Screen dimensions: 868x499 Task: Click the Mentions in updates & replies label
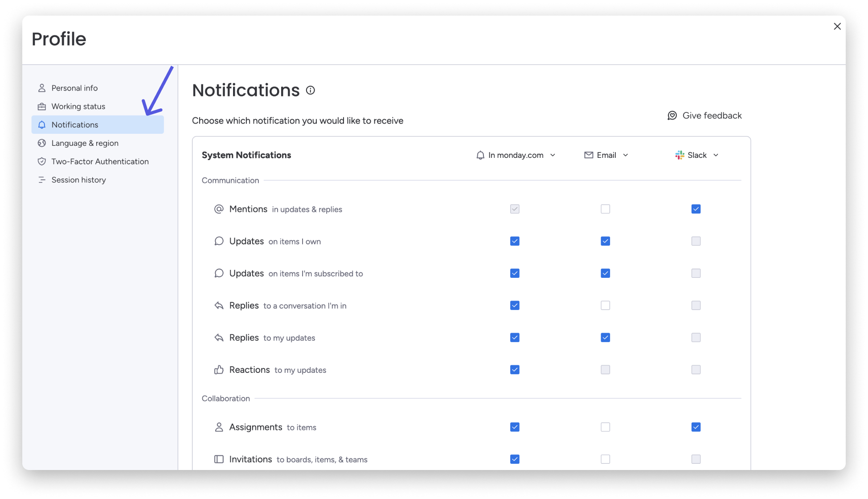[286, 209]
